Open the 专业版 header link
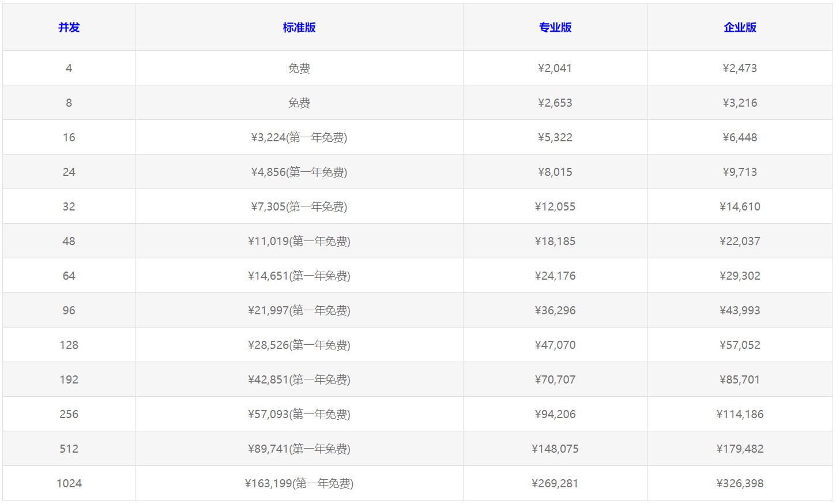Image resolution: width=836 pixels, height=504 pixels. (555, 27)
